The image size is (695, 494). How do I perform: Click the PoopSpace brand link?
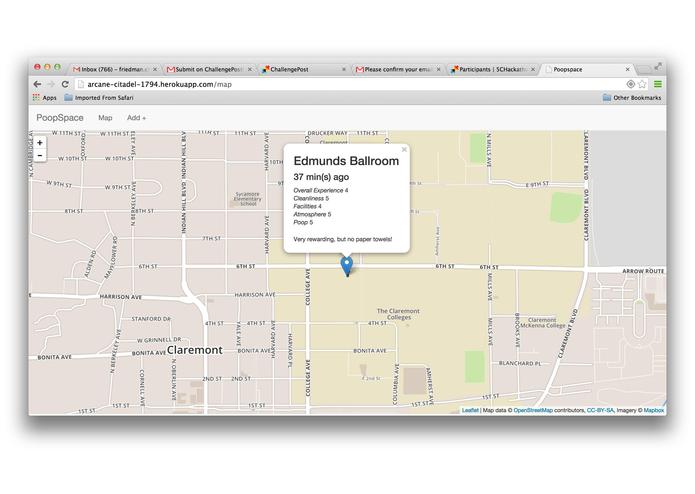coord(60,118)
